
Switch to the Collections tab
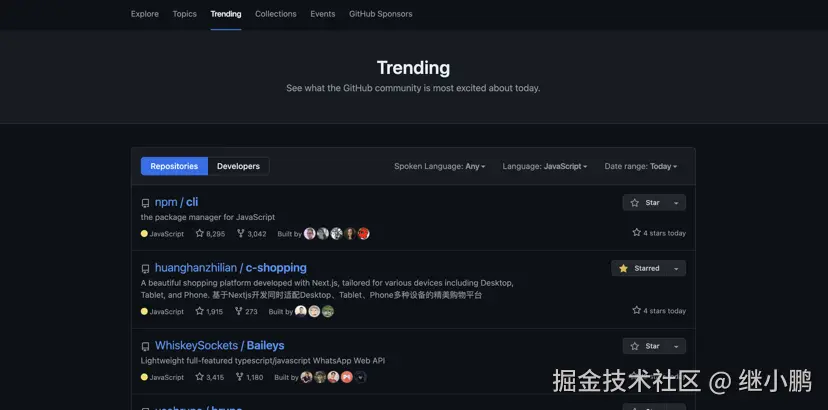click(275, 14)
